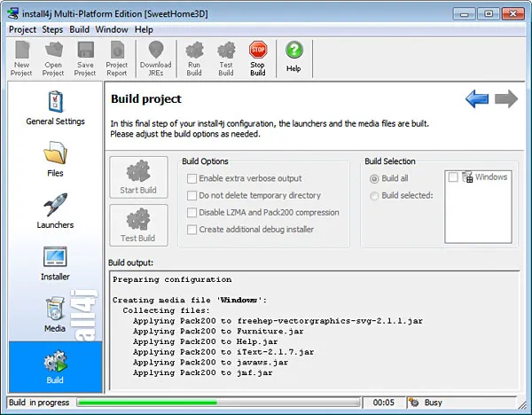Select the Build all radio button

click(375, 179)
